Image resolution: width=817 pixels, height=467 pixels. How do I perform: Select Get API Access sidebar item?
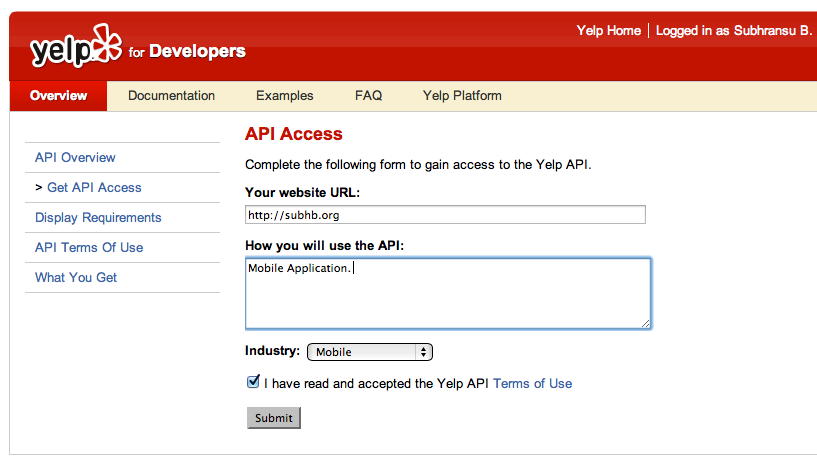(94, 188)
